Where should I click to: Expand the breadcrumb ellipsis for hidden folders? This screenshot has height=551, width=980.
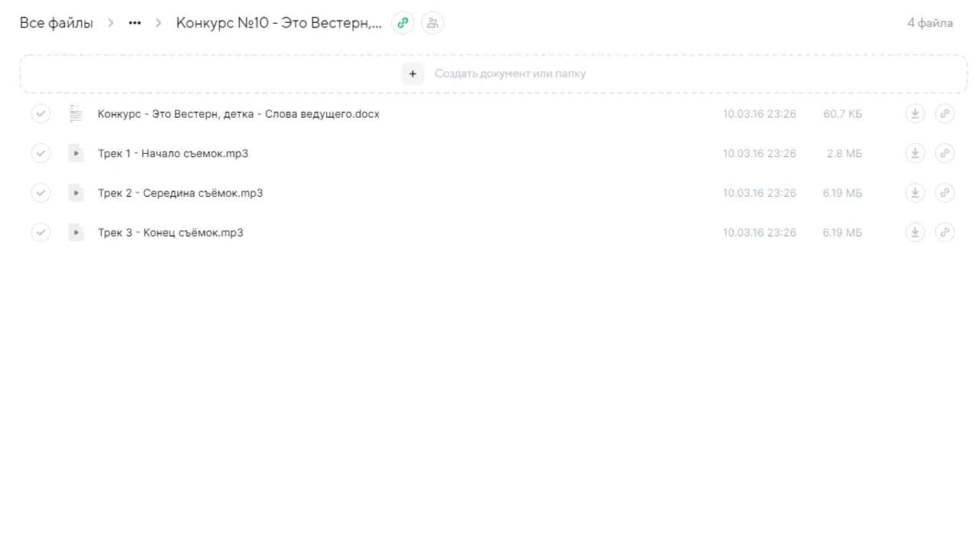point(135,23)
